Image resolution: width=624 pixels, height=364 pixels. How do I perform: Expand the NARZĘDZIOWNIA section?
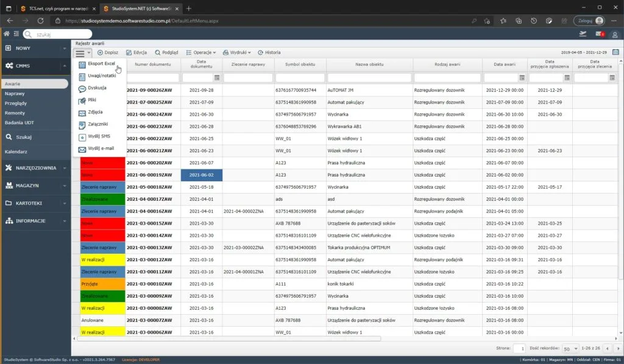point(35,168)
